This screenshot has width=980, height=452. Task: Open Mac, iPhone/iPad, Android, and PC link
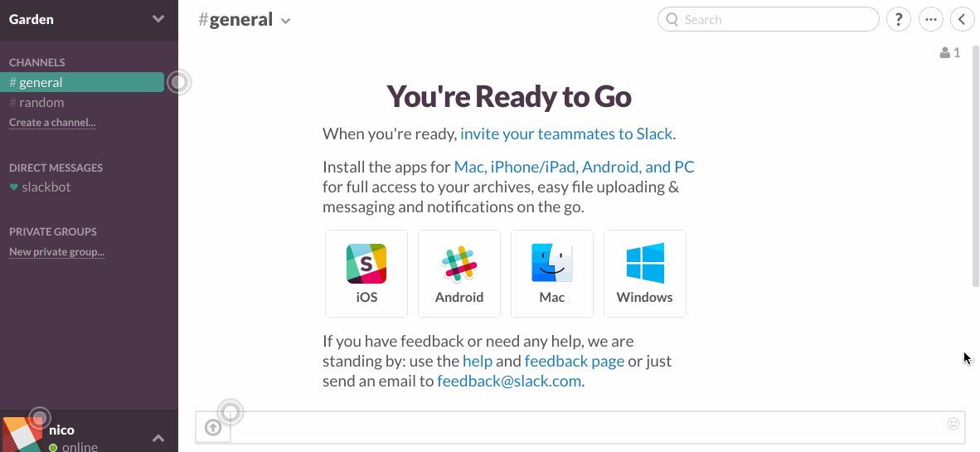pyautogui.click(x=574, y=167)
